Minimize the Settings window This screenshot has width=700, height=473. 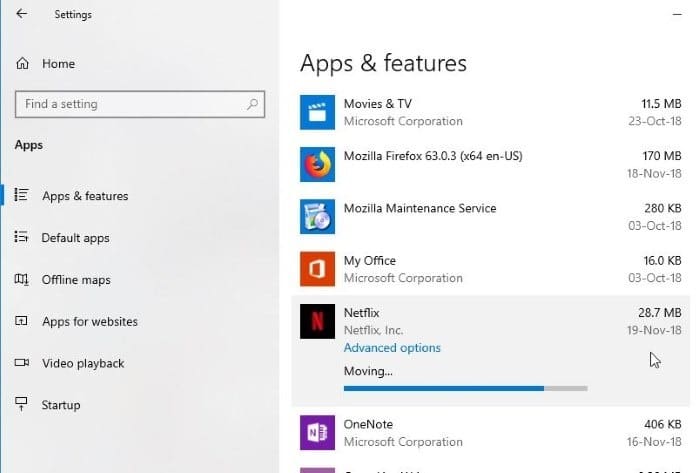[677, 14]
